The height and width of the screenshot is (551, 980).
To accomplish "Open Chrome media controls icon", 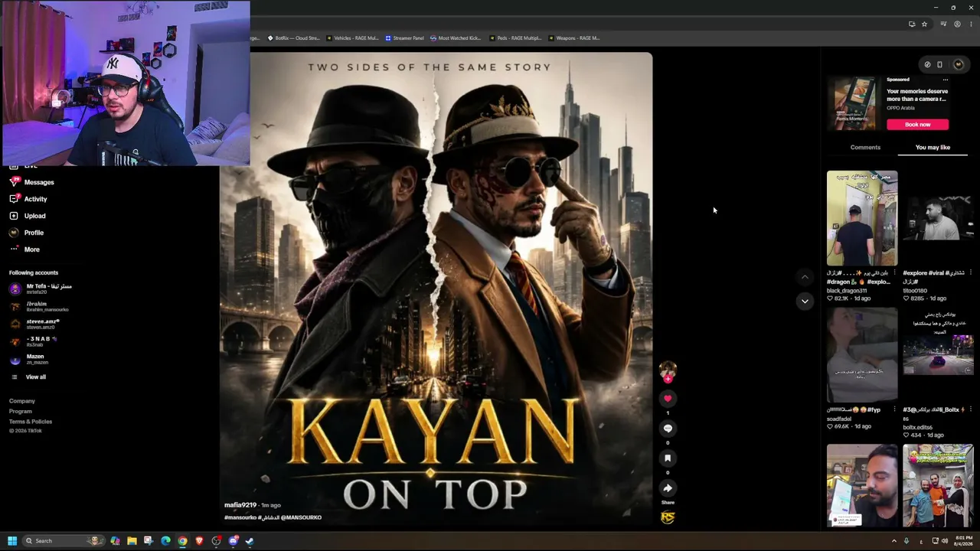I will (943, 24).
